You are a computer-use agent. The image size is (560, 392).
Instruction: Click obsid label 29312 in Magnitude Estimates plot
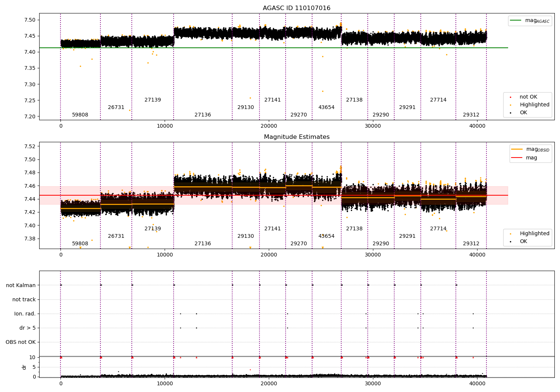click(x=471, y=244)
